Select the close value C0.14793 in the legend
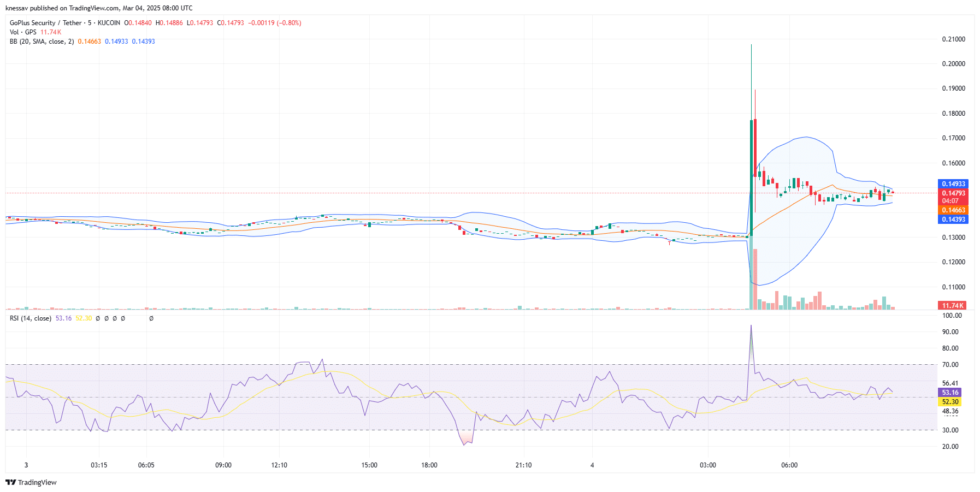The height and width of the screenshot is (492, 980). [x=231, y=23]
